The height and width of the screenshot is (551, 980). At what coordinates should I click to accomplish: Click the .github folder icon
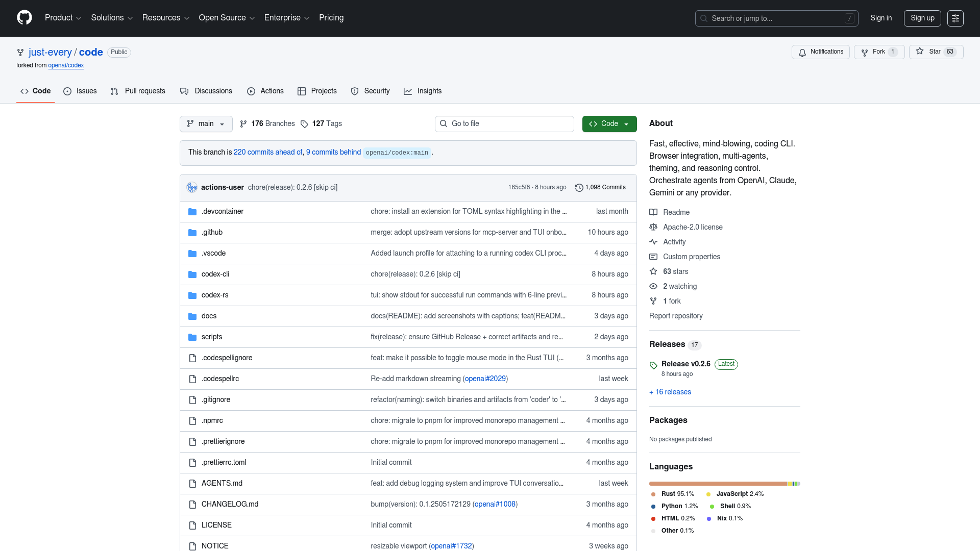[x=192, y=233]
